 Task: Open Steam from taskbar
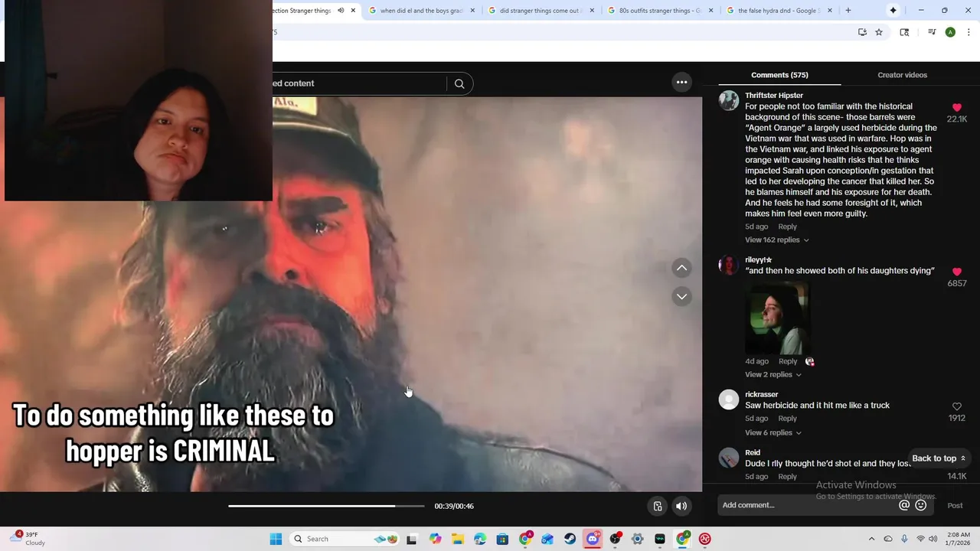pos(570,539)
